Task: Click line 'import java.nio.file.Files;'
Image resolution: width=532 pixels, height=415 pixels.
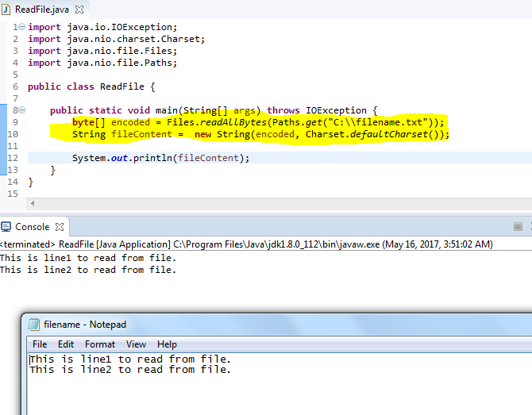Action: (102, 51)
